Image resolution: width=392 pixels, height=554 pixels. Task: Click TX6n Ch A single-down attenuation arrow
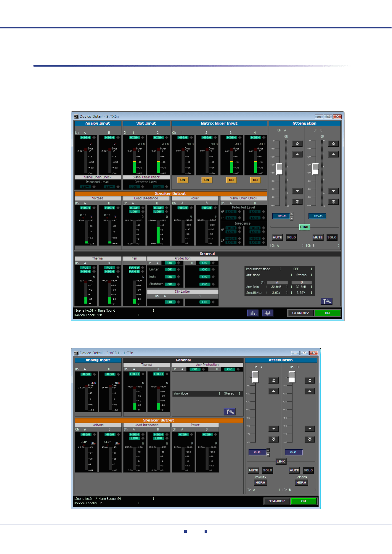297,191
